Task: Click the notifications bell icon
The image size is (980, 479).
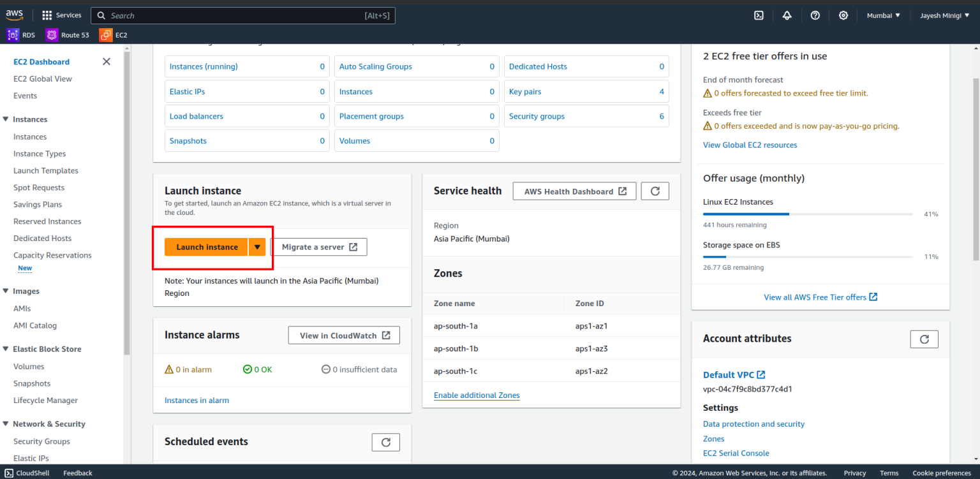Action: 787,15
